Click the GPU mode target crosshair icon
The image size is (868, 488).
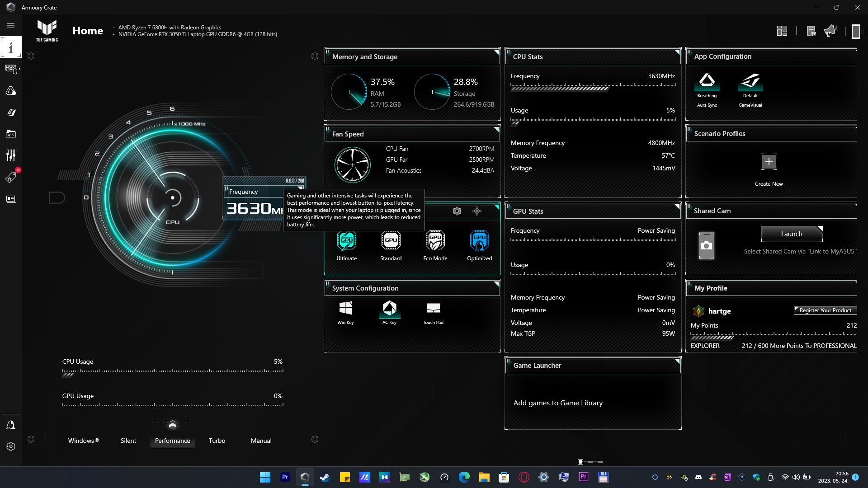(x=477, y=211)
